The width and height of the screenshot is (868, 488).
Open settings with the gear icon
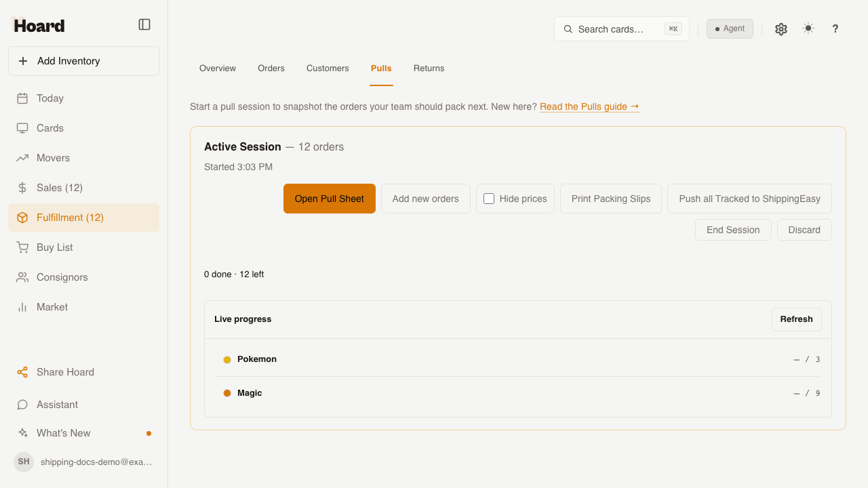coord(781,29)
